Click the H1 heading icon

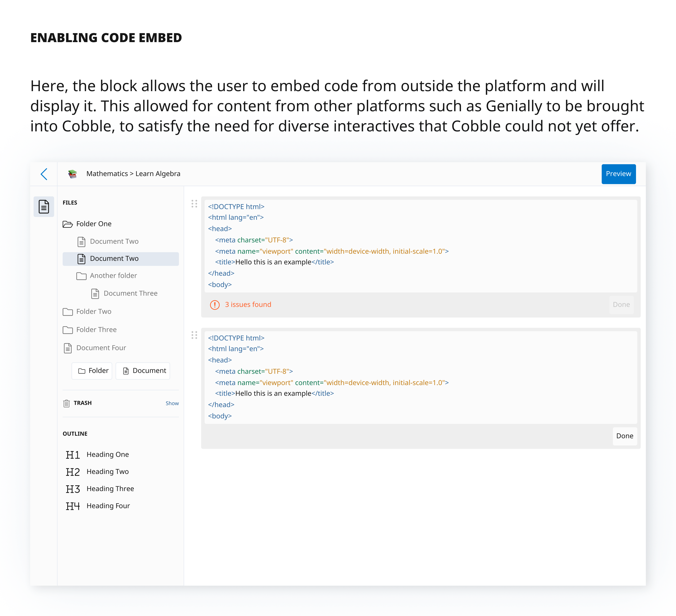pyautogui.click(x=73, y=455)
